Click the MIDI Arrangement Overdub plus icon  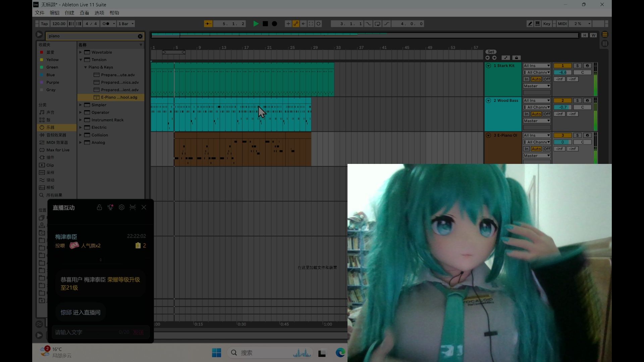[x=288, y=24]
